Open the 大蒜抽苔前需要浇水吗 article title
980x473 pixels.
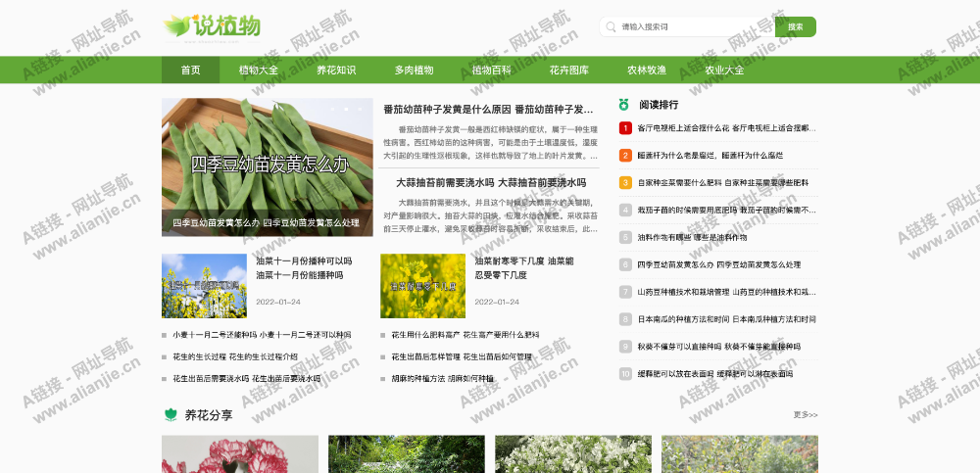click(x=491, y=182)
